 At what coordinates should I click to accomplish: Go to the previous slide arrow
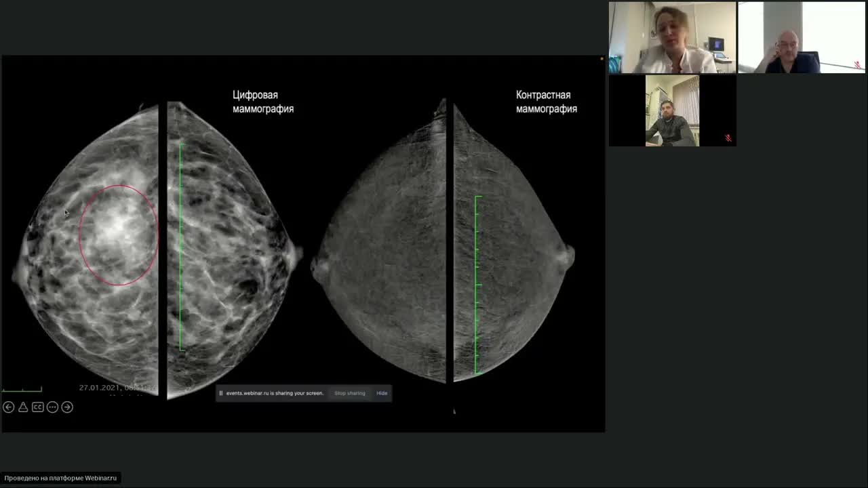click(x=9, y=407)
